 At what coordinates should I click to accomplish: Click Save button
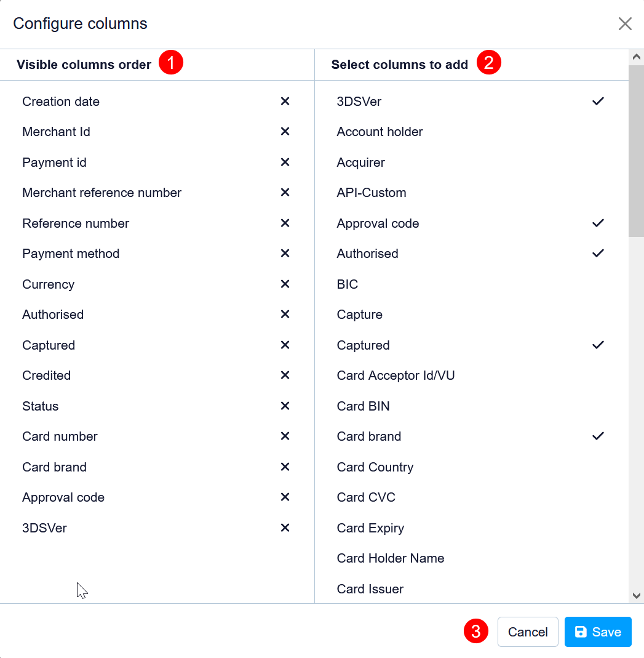[x=598, y=632]
